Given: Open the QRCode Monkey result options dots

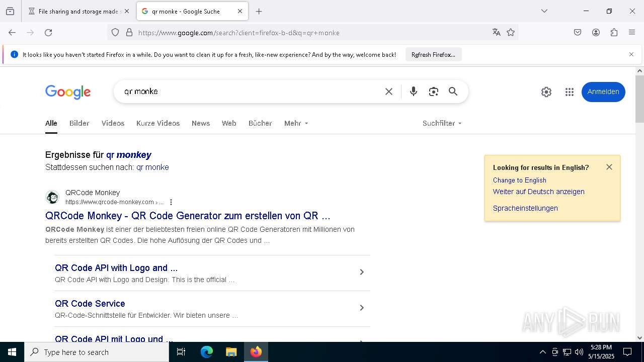Looking at the screenshot, I should tap(171, 202).
